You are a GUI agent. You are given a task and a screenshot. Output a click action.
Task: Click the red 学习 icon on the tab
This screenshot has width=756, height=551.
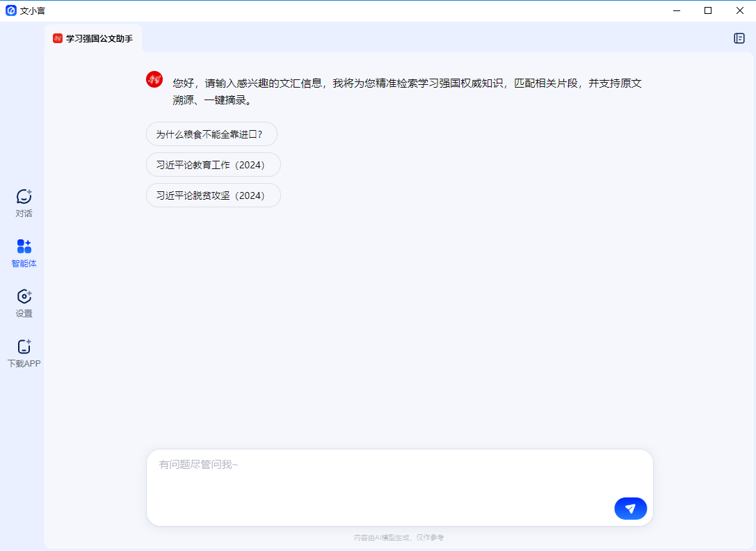[58, 40]
